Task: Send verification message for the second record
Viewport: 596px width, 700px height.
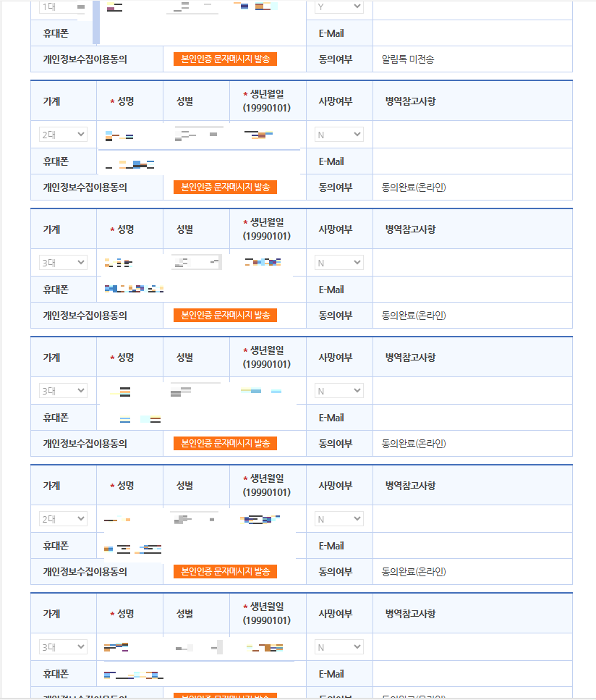Action: click(226, 187)
